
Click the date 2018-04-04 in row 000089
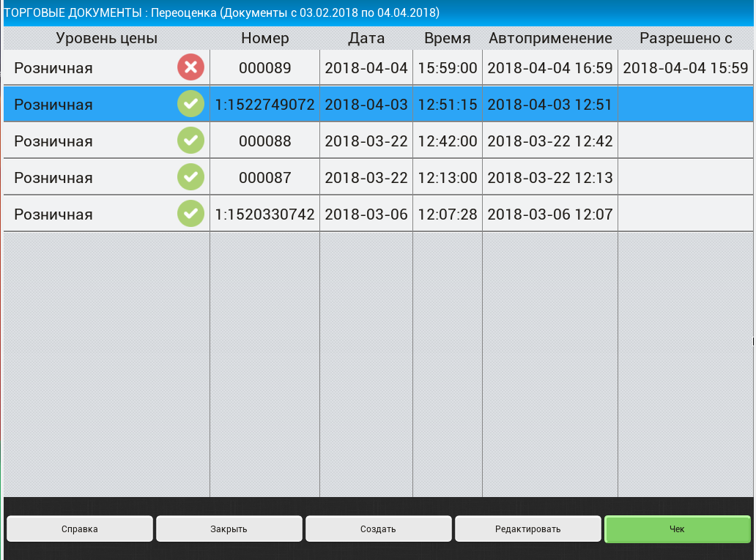[x=366, y=68]
